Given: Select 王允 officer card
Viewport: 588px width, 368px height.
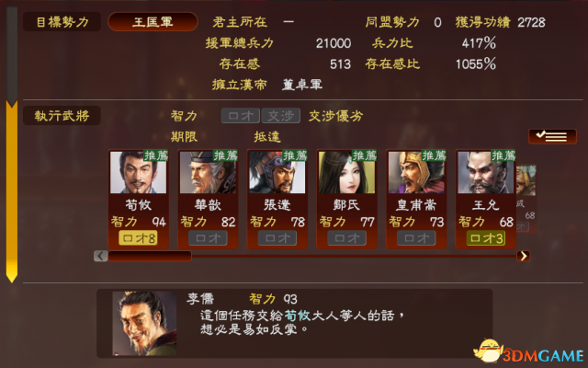Looking at the screenshot, I should point(486,199).
